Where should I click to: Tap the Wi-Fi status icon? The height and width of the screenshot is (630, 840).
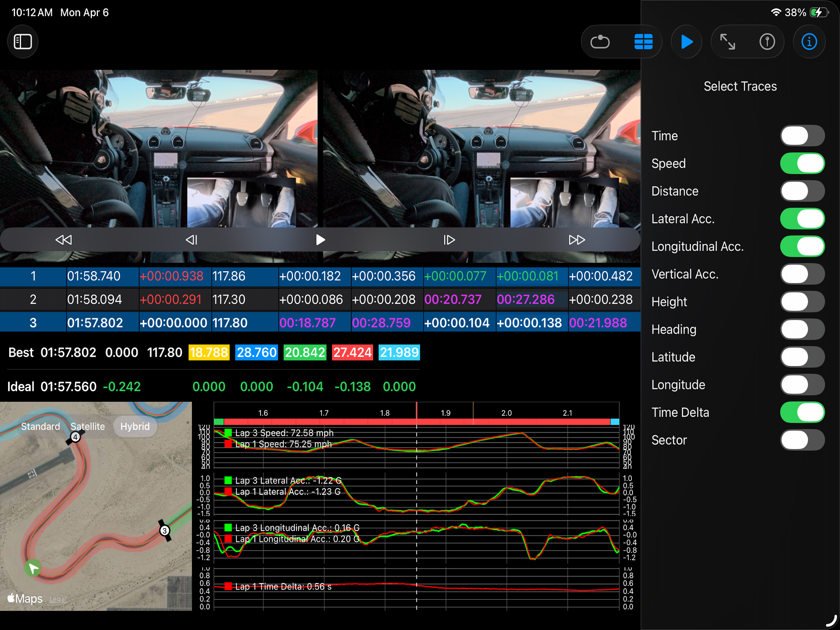(x=776, y=13)
